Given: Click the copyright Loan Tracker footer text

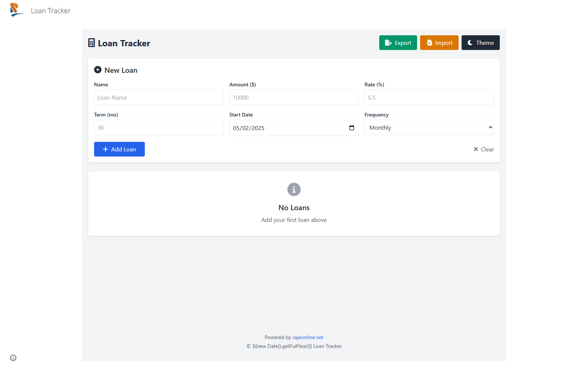Looking at the screenshot, I should (294, 346).
